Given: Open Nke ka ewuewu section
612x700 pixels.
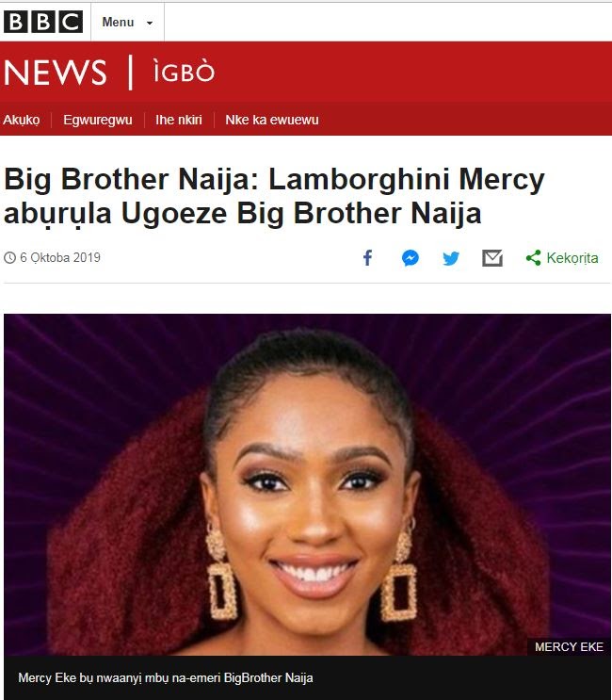Looking at the screenshot, I should 272,120.
